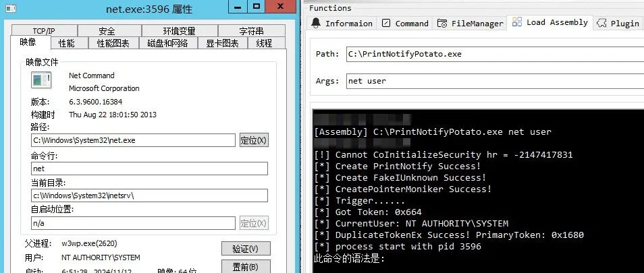The height and width of the screenshot is (273, 644).
Task: Maximize the net.exe properties window
Action: pos(257,6)
